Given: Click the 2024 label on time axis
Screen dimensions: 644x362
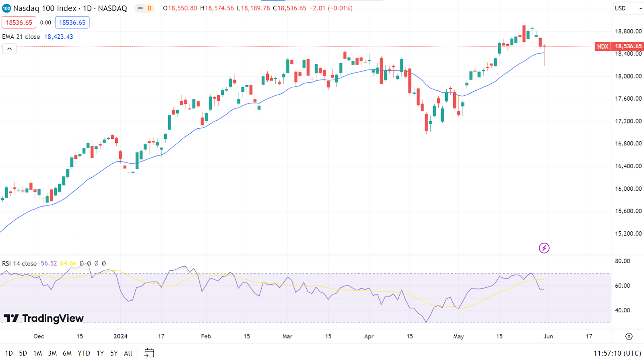Looking at the screenshot, I should pos(120,336).
